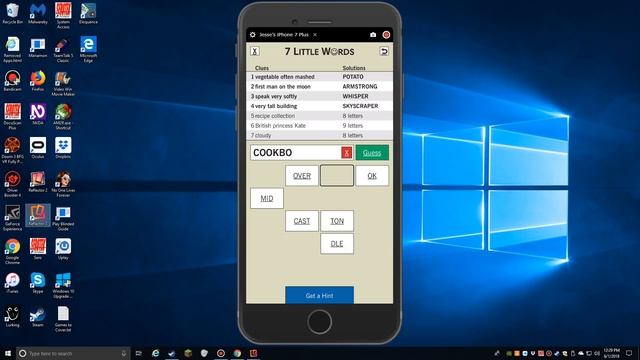The height and width of the screenshot is (360, 640).
Task: Select clue 5 recipe collection
Action: click(x=319, y=116)
